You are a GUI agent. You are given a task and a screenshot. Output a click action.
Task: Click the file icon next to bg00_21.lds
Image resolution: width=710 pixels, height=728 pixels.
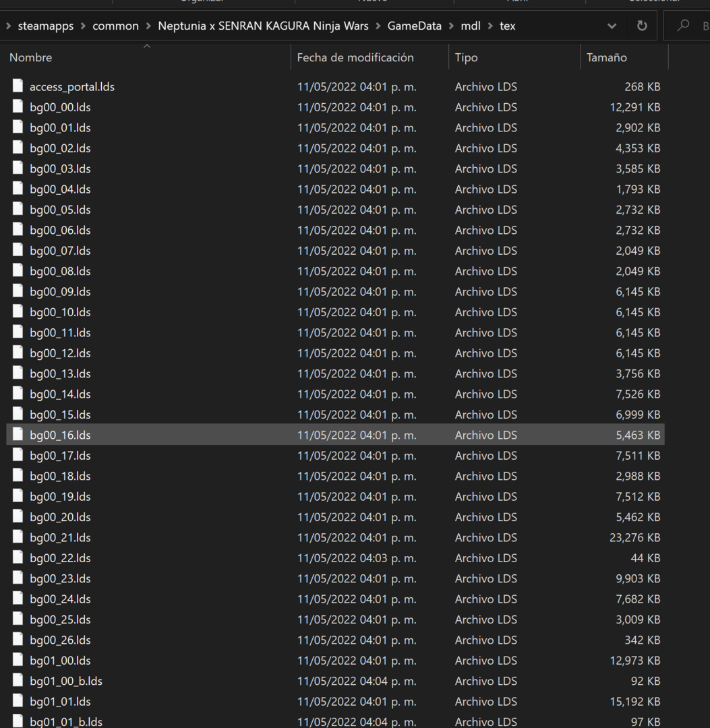click(x=18, y=537)
